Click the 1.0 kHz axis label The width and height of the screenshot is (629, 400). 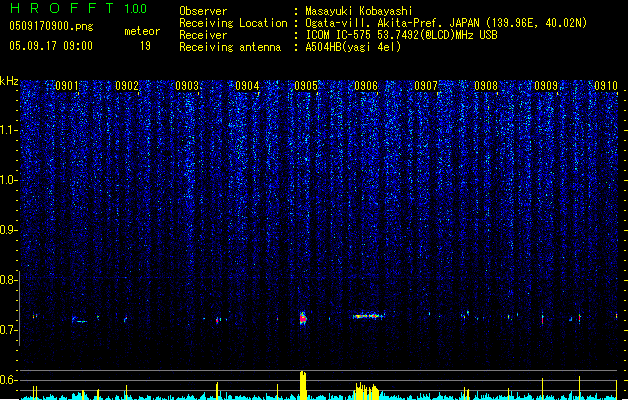(9, 180)
